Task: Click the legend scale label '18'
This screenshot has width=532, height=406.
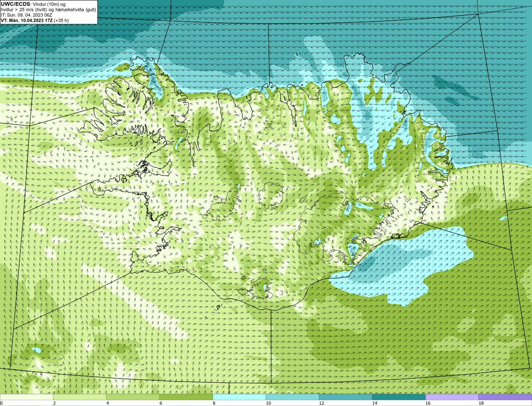Action: (x=481, y=403)
